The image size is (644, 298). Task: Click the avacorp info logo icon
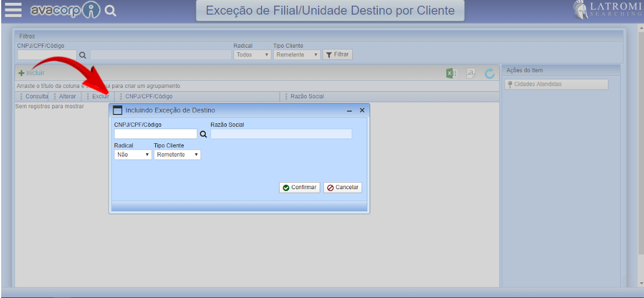[92, 10]
